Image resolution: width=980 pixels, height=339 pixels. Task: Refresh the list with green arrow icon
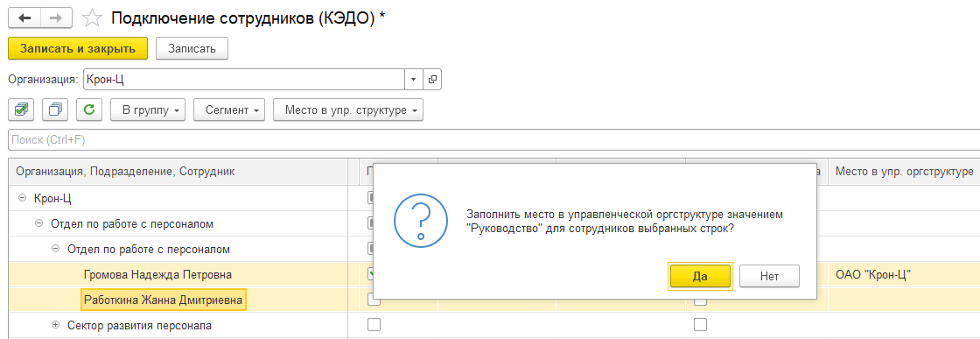89,109
